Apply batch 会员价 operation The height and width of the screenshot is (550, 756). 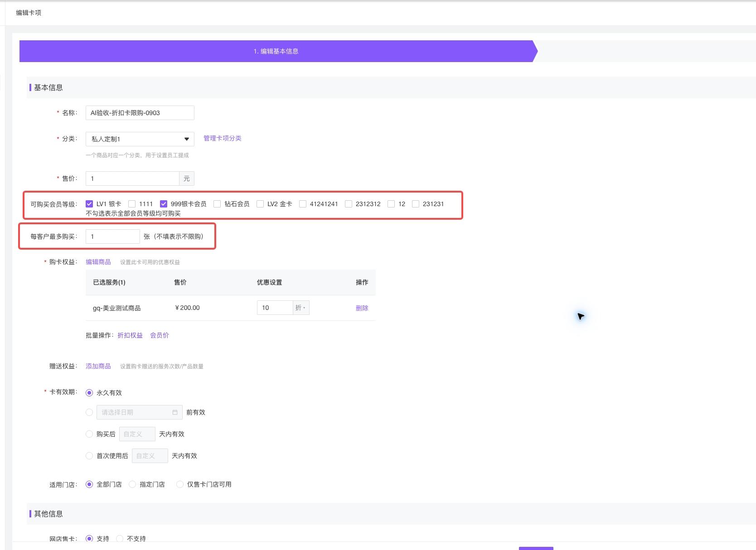160,335
